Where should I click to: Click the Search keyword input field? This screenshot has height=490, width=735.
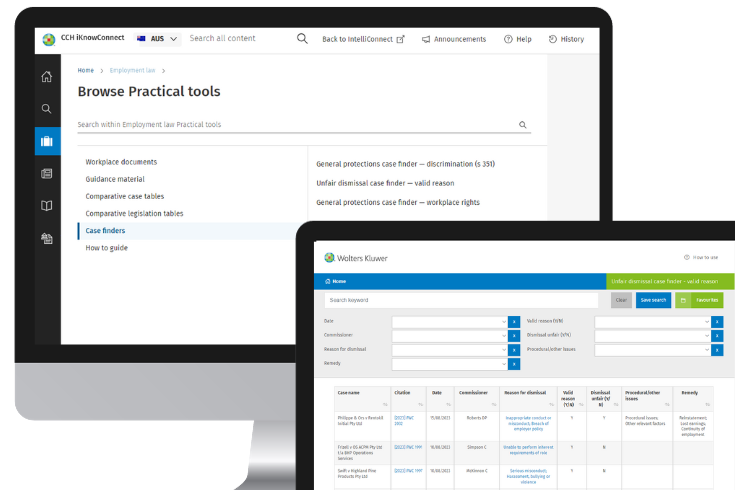(465, 300)
